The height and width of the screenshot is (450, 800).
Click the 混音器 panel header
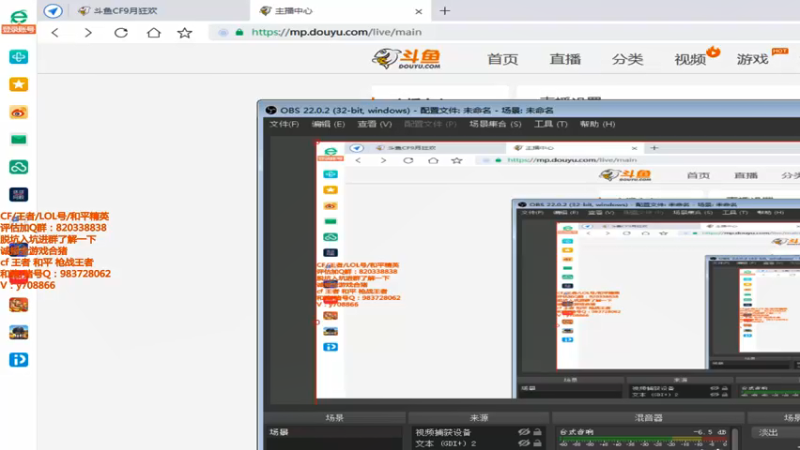(648, 418)
